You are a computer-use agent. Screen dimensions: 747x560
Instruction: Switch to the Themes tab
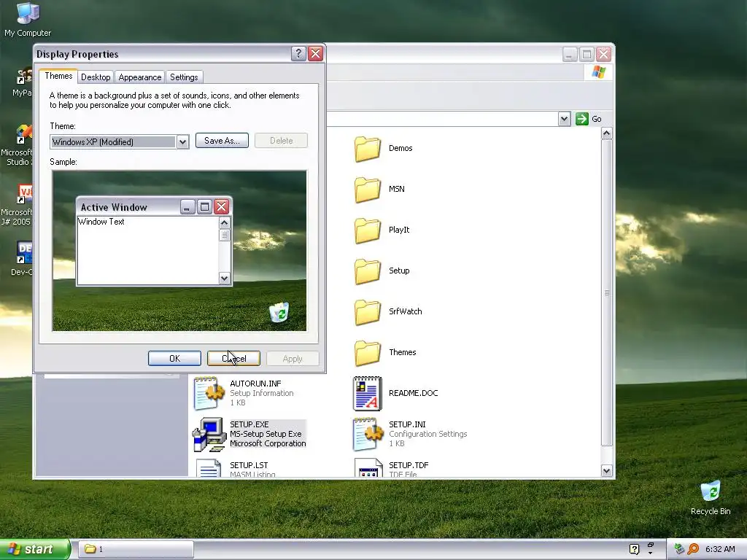point(58,76)
